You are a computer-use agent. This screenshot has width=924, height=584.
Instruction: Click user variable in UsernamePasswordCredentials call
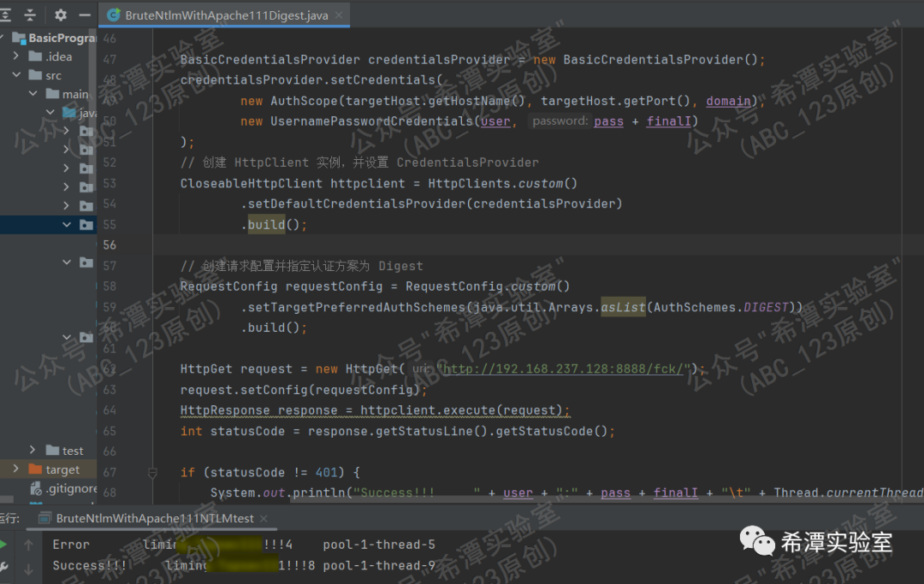click(495, 121)
